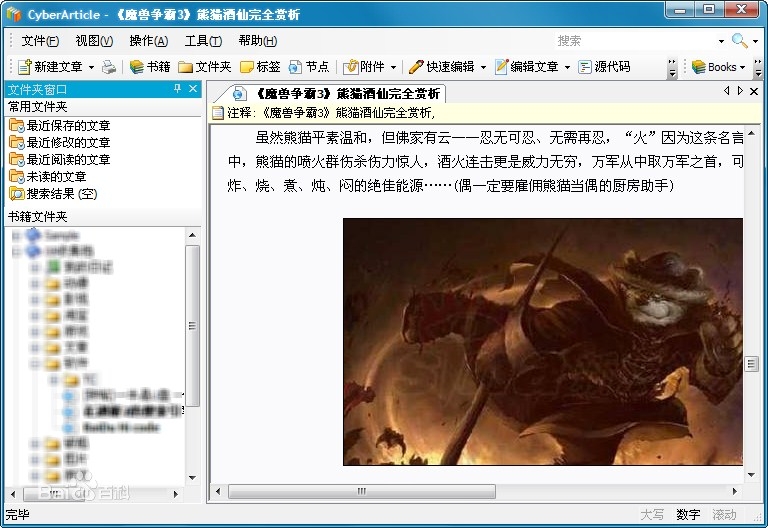Click inside the 搜索 search input field
The image size is (768, 528).
[x=630, y=41]
